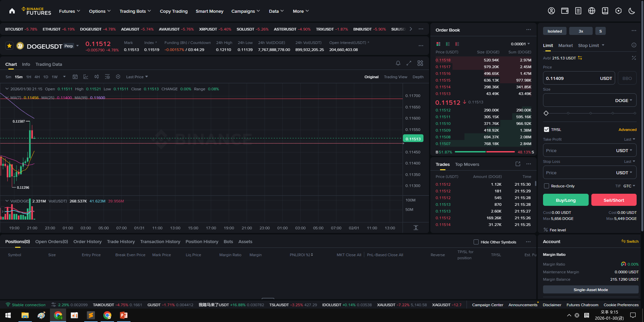Uncheck the TP/SL checkbox
Image resolution: width=644 pixels, height=322 pixels.
pyautogui.click(x=546, y=129)
